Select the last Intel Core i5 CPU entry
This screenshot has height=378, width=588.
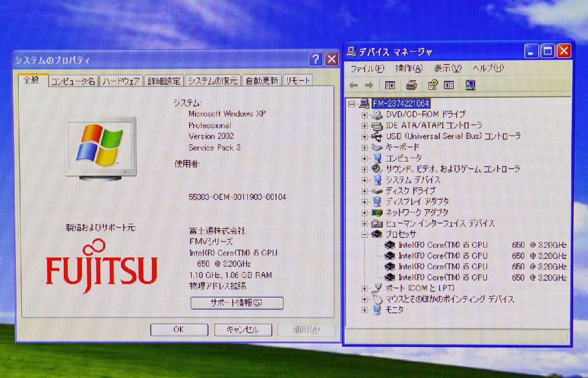pyautogui.click(x=483, y=277)
